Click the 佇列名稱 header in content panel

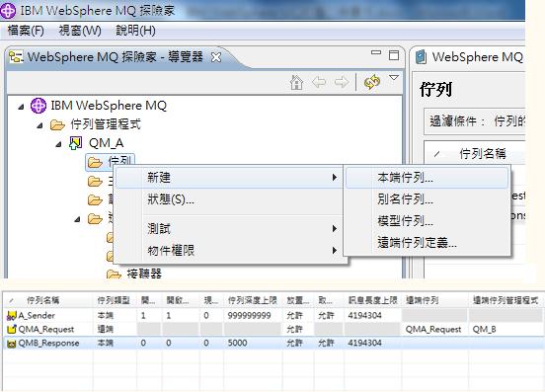coord(483,154)
